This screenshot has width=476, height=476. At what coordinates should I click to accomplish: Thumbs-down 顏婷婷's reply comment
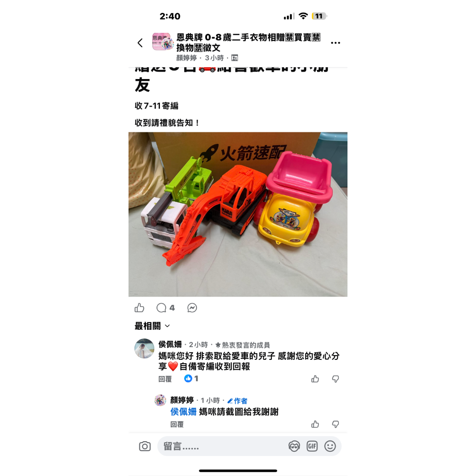[x=336, y=424]
